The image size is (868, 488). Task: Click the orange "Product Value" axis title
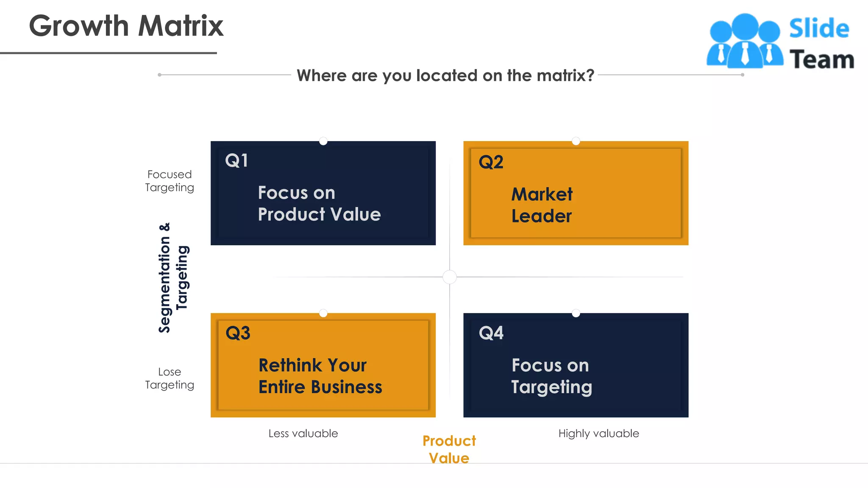(x=449, y=449)
